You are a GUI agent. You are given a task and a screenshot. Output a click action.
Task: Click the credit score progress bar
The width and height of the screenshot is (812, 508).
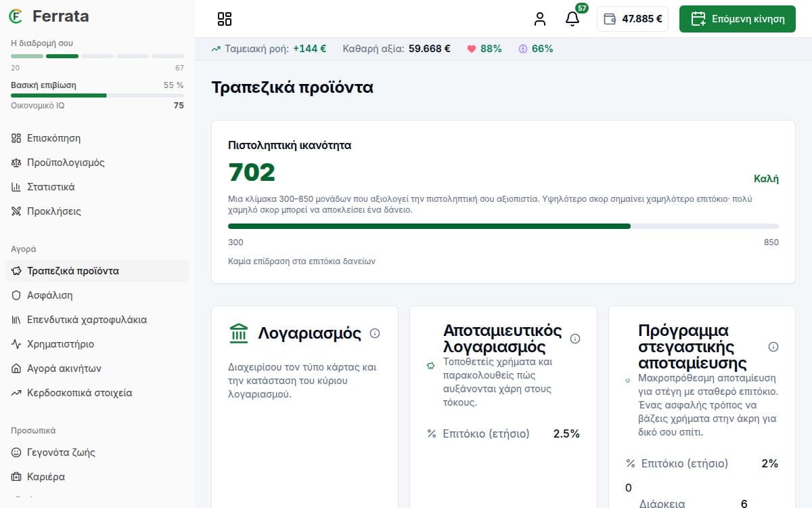tap(503, 226)
